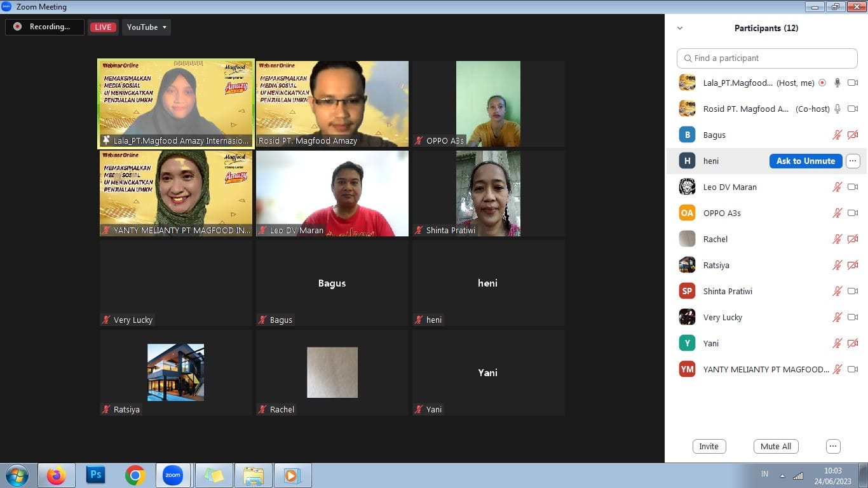868x488 pixels.
Task: Collapse the Participants panel chevron
Action: 680,28
